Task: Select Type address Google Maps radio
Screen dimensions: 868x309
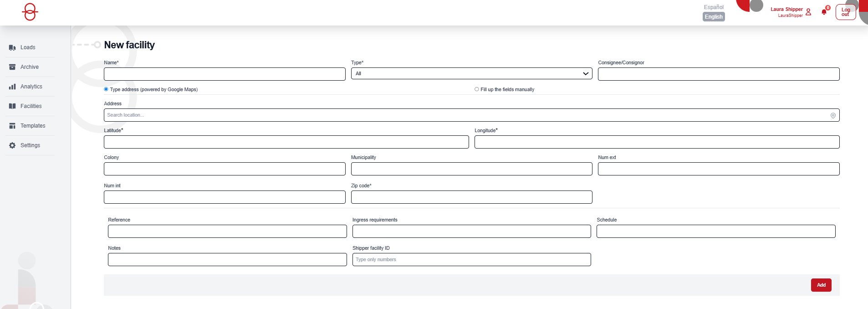Action: pyautogui.click(x=106, y=89)
